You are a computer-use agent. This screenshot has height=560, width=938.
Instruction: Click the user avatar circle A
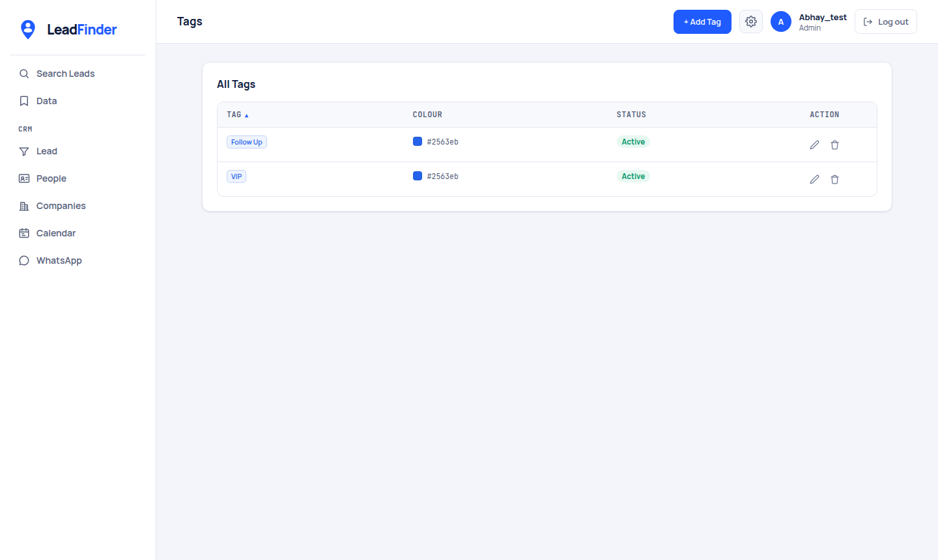[781, 21]
